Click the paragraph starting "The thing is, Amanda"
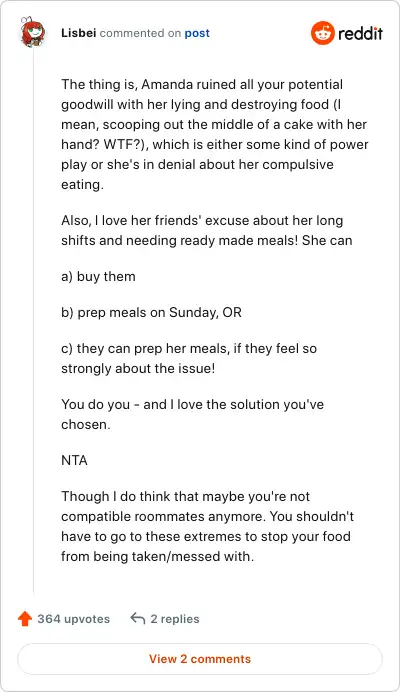Image resolution: width=400 pixels, height=692 pixels. pos(215,134)
